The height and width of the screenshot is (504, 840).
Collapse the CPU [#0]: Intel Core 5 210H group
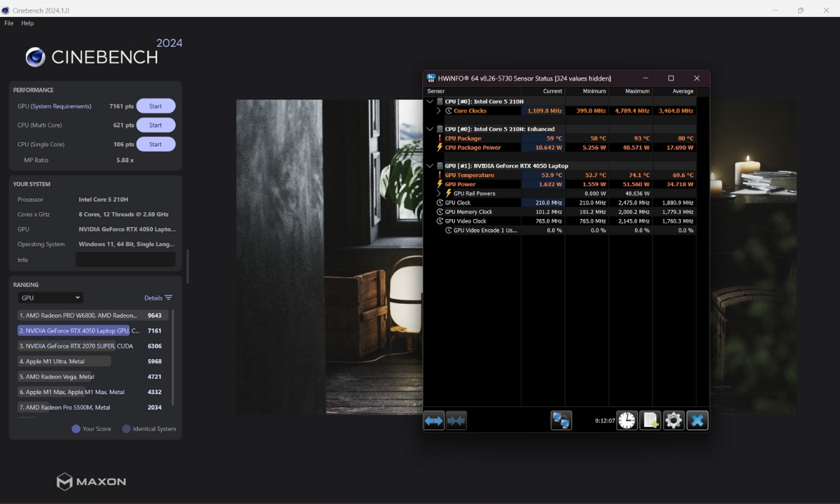click(x=430, y=101)
